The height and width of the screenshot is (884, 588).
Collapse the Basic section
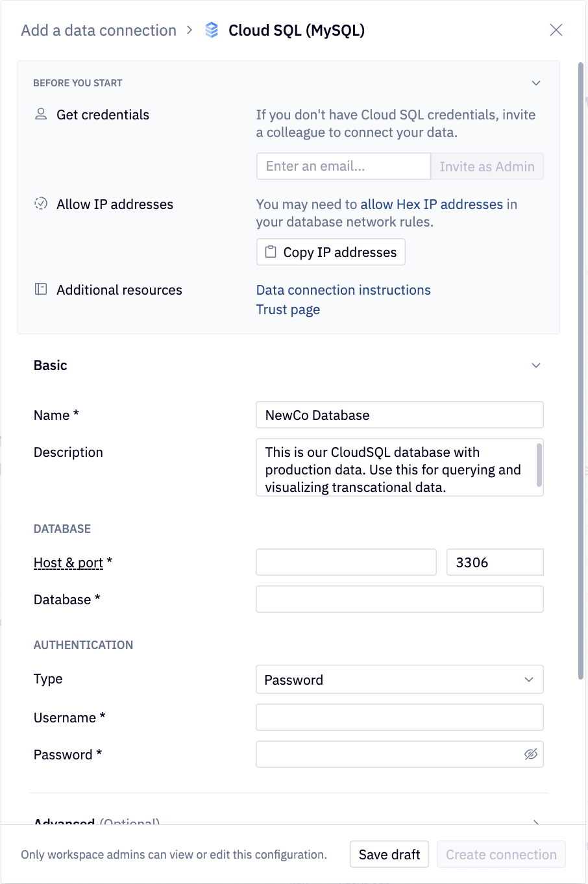[x=536, y=365]
